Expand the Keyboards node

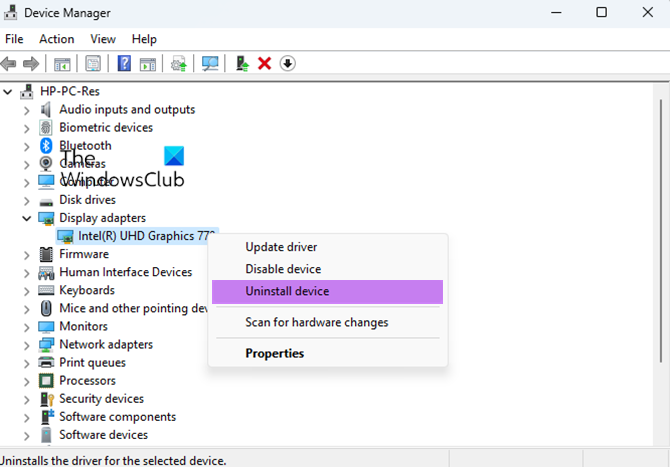pos(26,291)
